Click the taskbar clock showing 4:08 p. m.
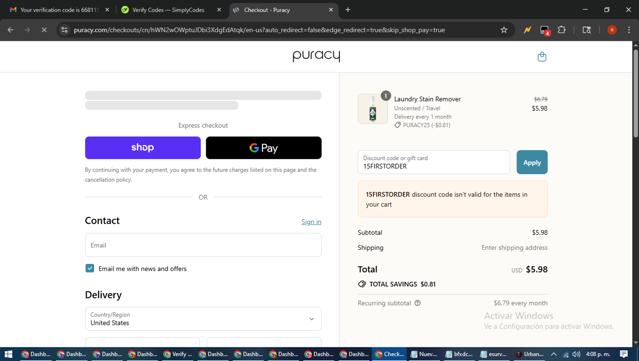The image size is (639, 361). [x=598, y=354]
